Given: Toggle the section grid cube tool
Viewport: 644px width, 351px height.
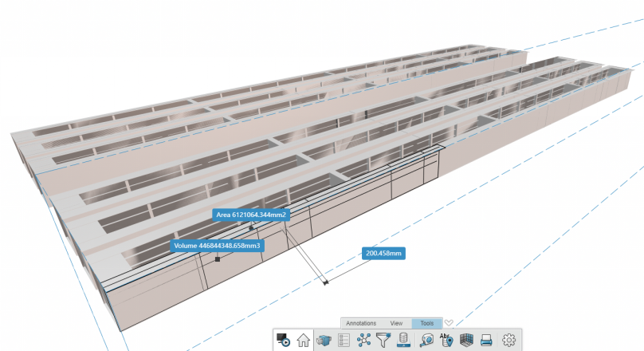Looking at the screenshot, I should [x=467, y=340].
